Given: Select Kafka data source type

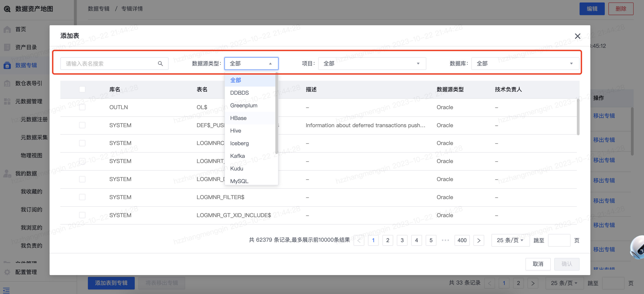Looking at the screenshot, I should 250,156.
